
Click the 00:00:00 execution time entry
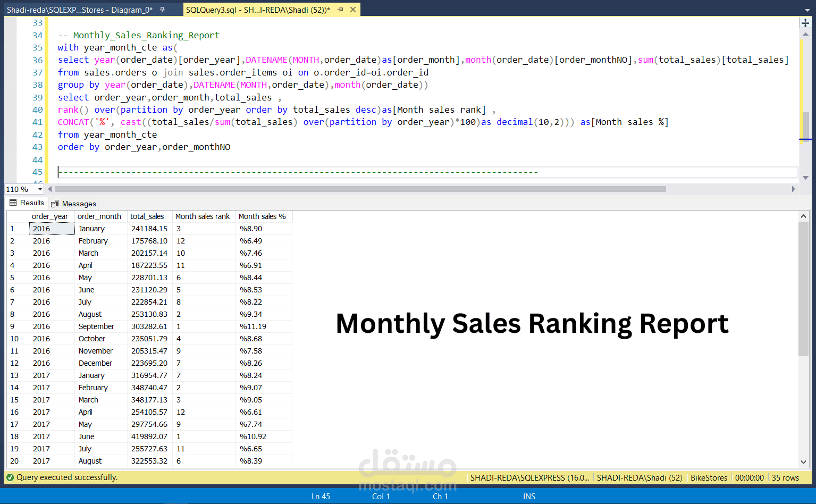click(x=750, y=477)
